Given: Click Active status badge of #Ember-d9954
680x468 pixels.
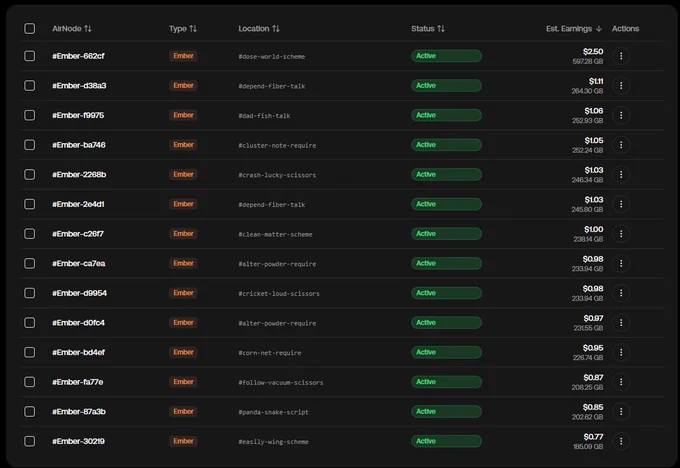Looking at the screenshot, I should (446, 293).
